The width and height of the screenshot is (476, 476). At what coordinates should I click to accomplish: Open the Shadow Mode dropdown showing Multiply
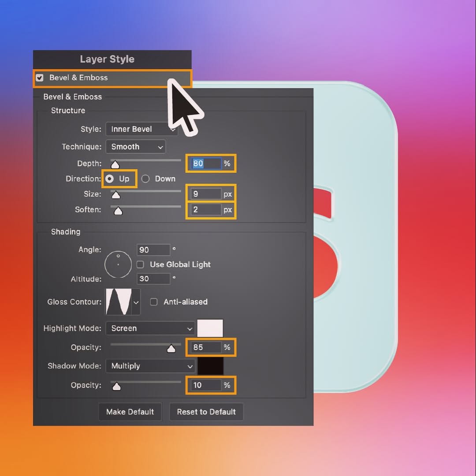click(x=150, y=366)
